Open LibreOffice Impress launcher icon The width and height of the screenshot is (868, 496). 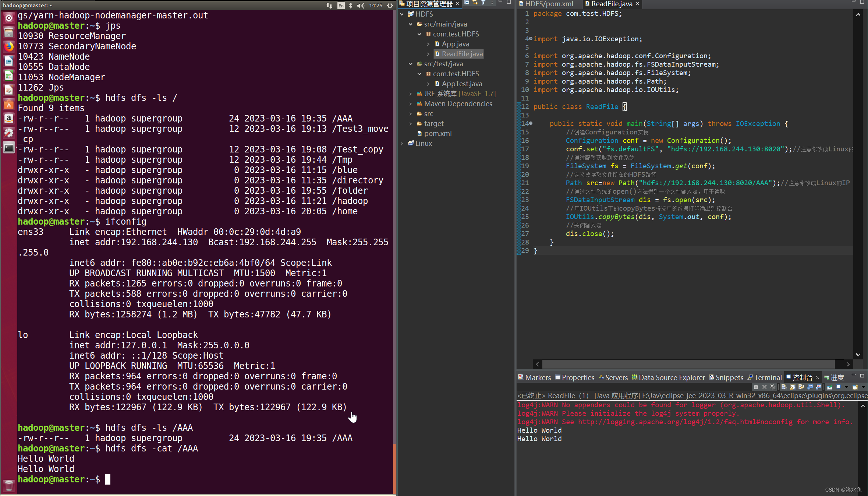coord(9,89)
